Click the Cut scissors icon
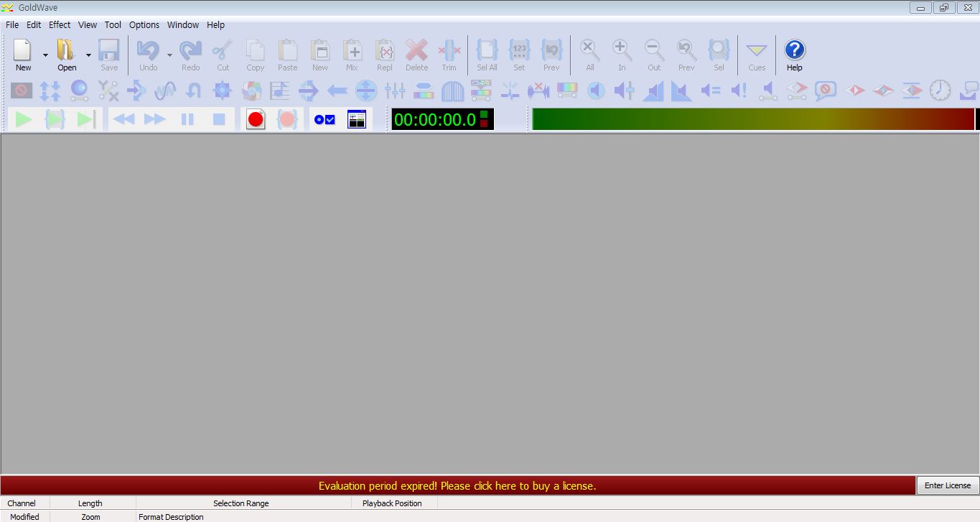The image size is (980, 522). point(223,55)
